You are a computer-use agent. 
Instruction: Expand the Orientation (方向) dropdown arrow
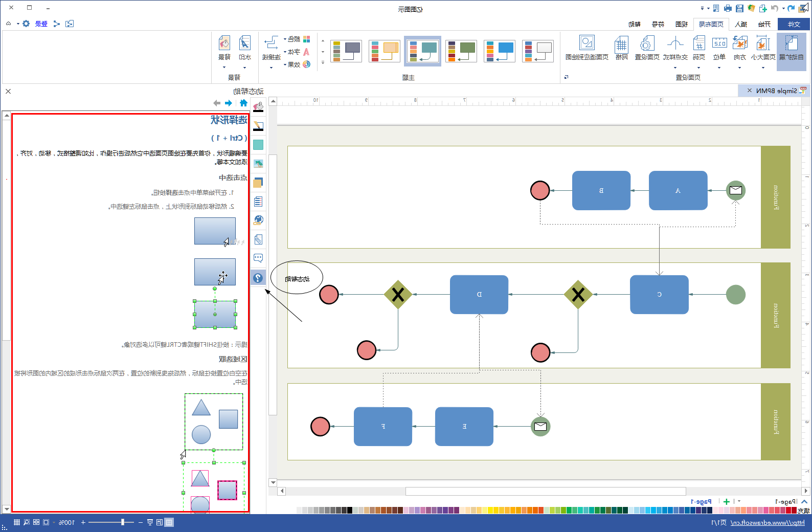pyautogui.click(x=739, y=68)
